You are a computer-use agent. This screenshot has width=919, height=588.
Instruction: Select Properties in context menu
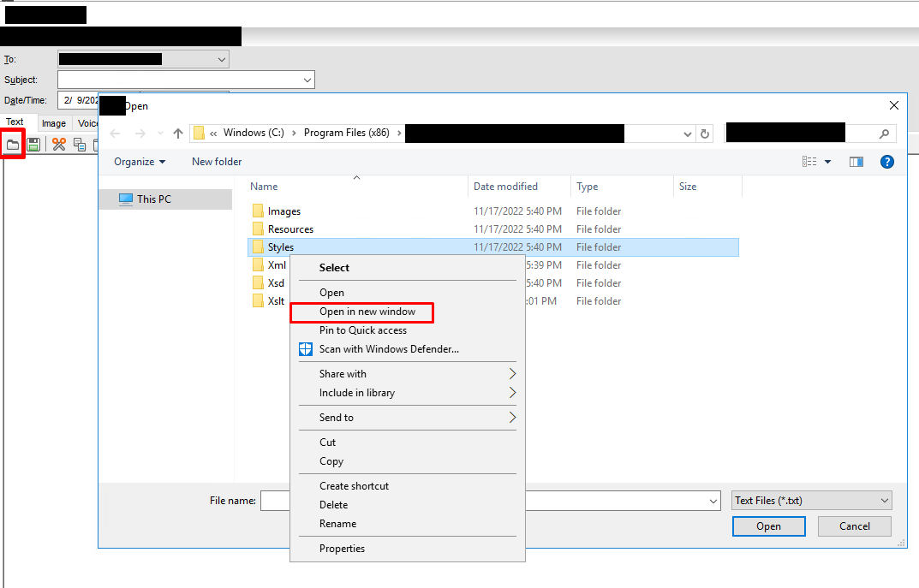pos(342,549)
